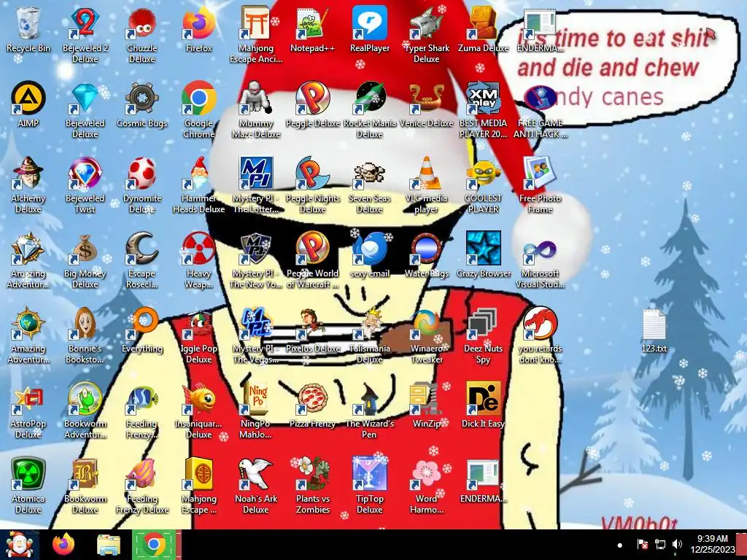
Task: Select the Heavy Weapon shortcut
Action: point(198,260)
